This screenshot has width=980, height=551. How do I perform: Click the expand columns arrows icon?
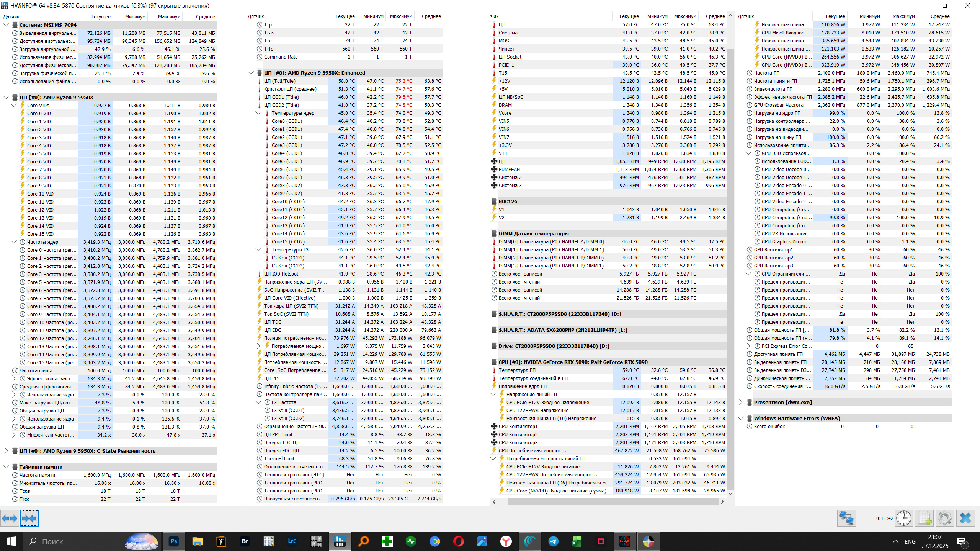[x=10, y=518]
